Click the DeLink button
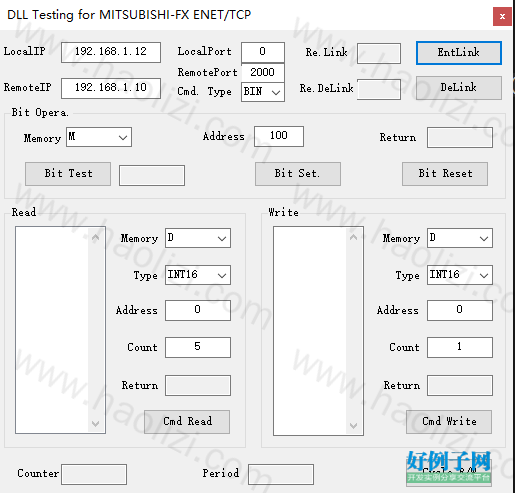 459,88
